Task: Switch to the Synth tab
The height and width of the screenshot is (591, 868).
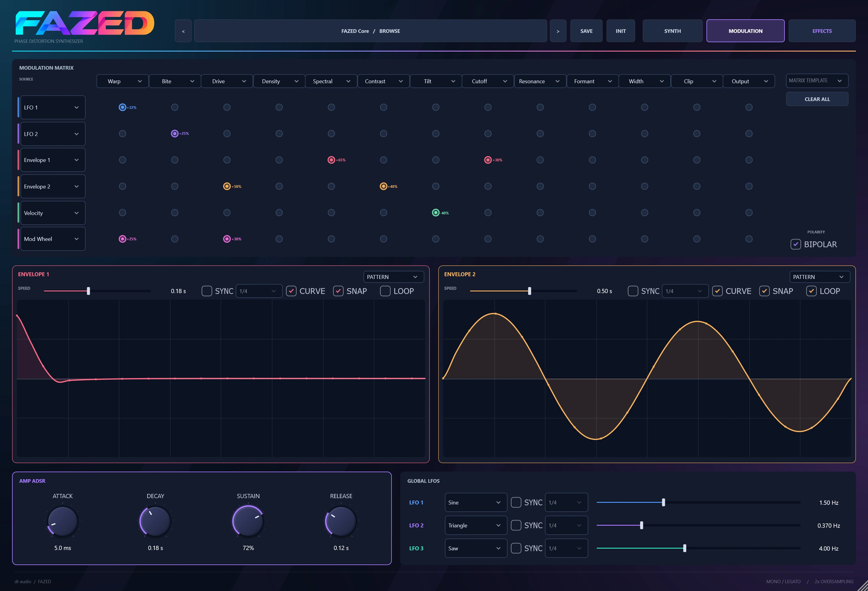Action: 672,31
